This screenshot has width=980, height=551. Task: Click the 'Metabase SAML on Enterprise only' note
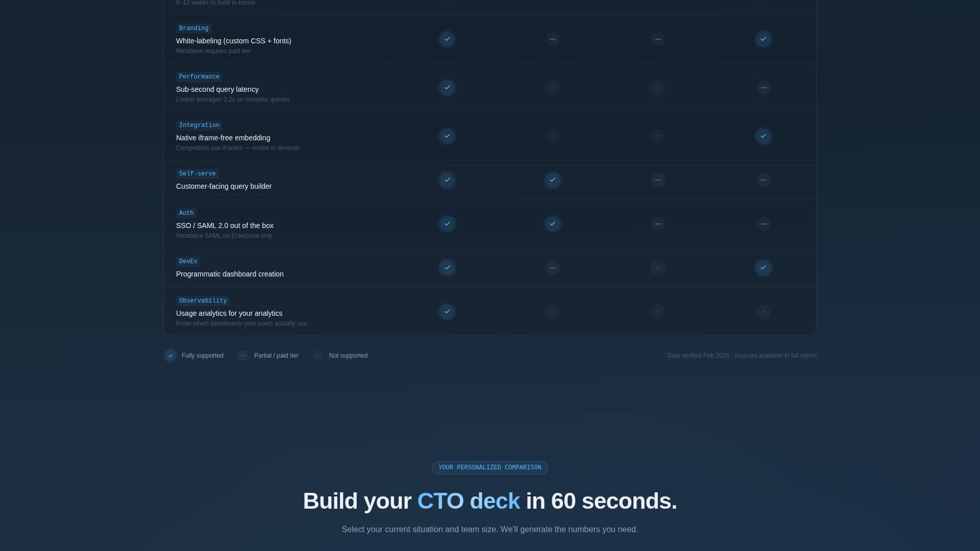224,236
